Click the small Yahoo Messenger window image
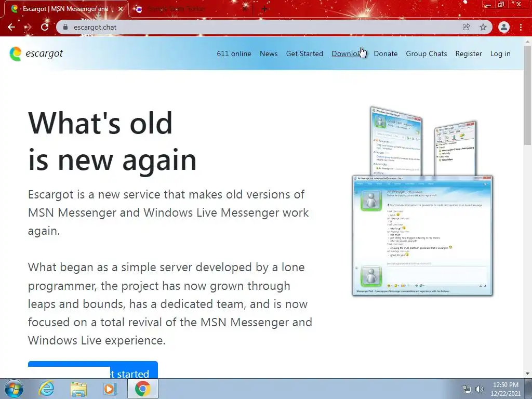 [456, 148]
